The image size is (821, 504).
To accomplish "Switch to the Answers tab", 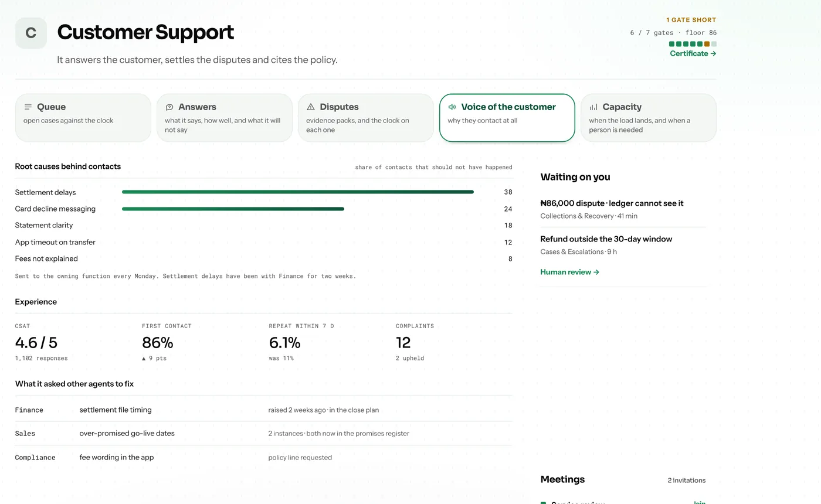I will point(225,118).
